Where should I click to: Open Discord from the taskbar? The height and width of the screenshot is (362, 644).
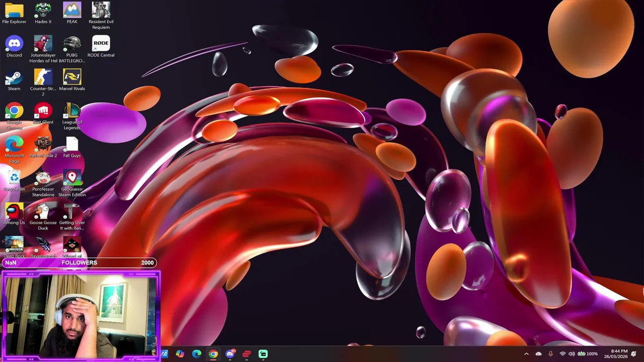click(x=230, y=354)
